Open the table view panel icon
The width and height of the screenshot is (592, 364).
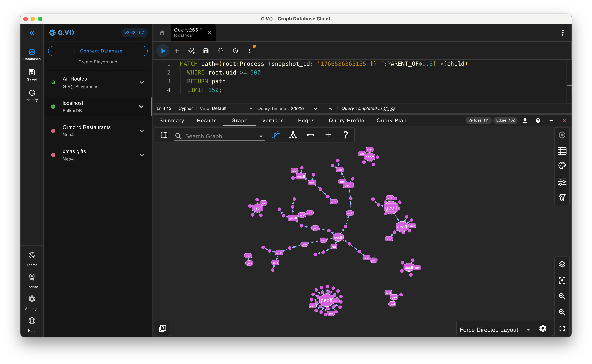click(x=562, y=151)
